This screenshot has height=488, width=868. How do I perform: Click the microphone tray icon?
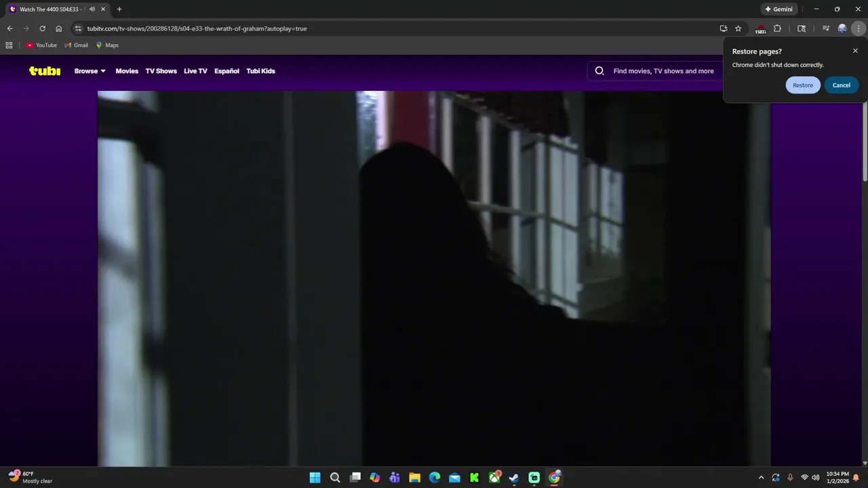click(790, 477)
